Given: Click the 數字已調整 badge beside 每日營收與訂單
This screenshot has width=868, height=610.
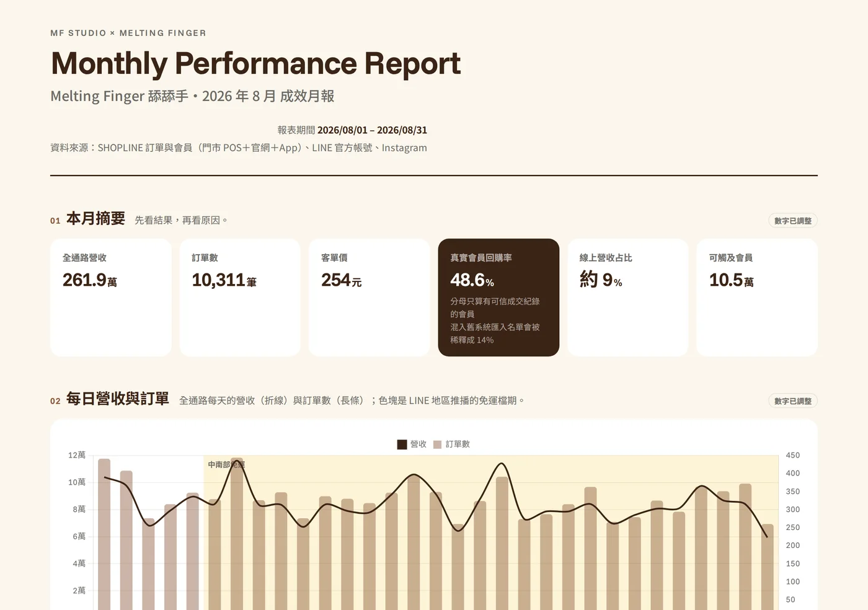Looking at the screenshot, I should [793, 401].
